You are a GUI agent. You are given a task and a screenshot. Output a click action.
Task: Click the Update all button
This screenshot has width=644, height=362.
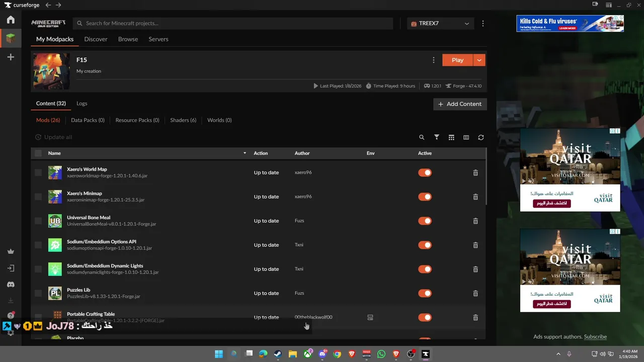[x=53, y=137]
